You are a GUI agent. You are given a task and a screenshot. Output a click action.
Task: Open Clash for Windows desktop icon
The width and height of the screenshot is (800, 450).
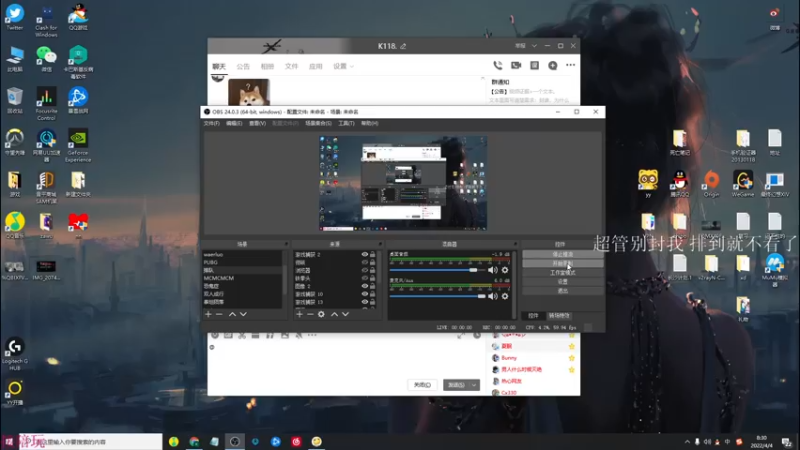point(46,20)
